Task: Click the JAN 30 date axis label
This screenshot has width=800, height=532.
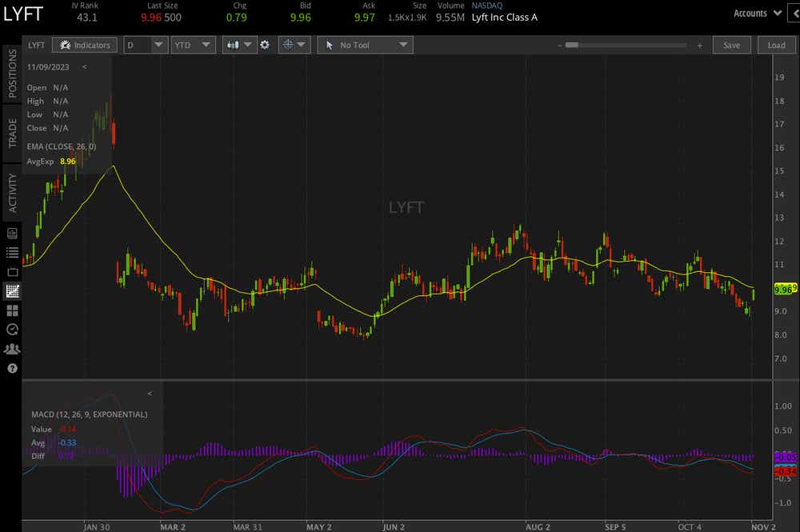Action: coord(97,527)
